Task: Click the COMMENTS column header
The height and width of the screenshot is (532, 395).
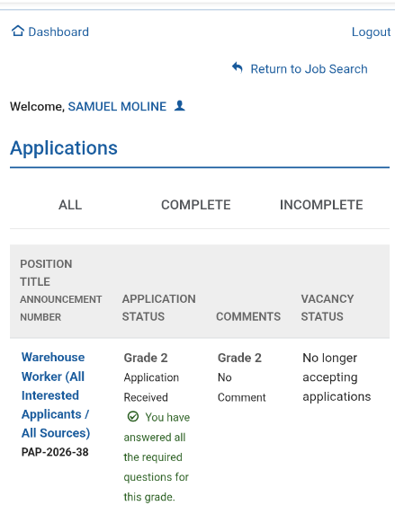Action: point(248,316)
